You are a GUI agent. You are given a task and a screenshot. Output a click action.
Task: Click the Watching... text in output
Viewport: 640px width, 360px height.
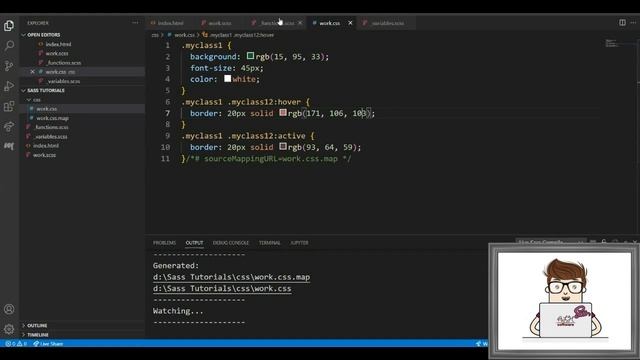(x=178, y=311)
